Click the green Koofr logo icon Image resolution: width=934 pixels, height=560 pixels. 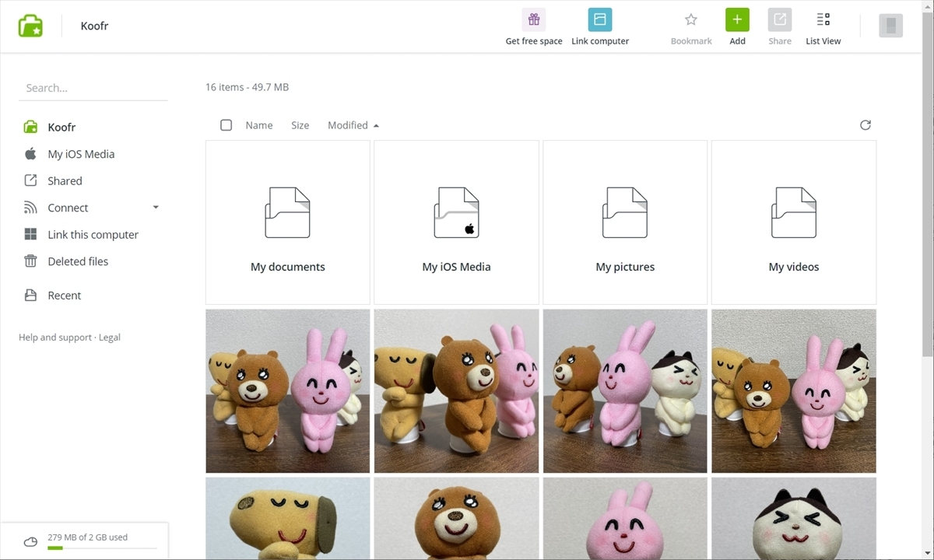click(x=30, y=26)
